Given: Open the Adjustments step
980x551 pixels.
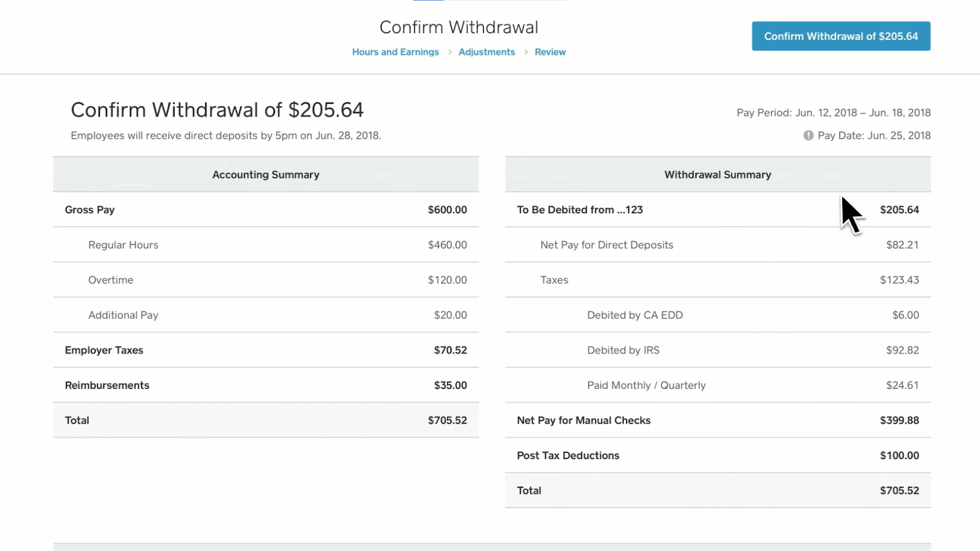Looking at the screenshot, I should tap(486, 52).
